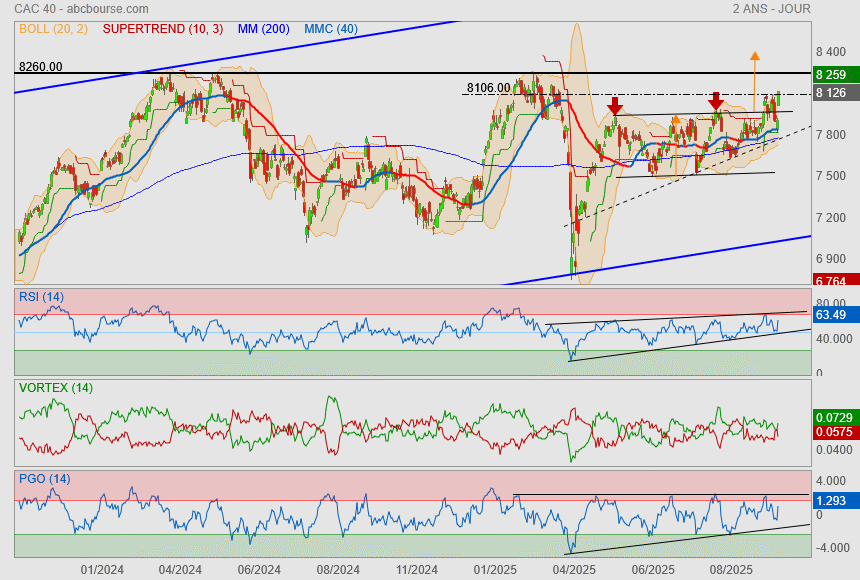Image resolution: width=860 pixels, height=580 pixels.
Task: Click the dark 8 126 current price tag
Action: coord(832,93)
